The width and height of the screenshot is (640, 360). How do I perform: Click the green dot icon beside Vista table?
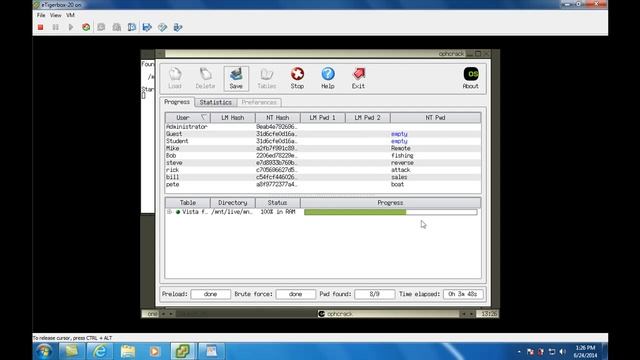click(178, 212)
